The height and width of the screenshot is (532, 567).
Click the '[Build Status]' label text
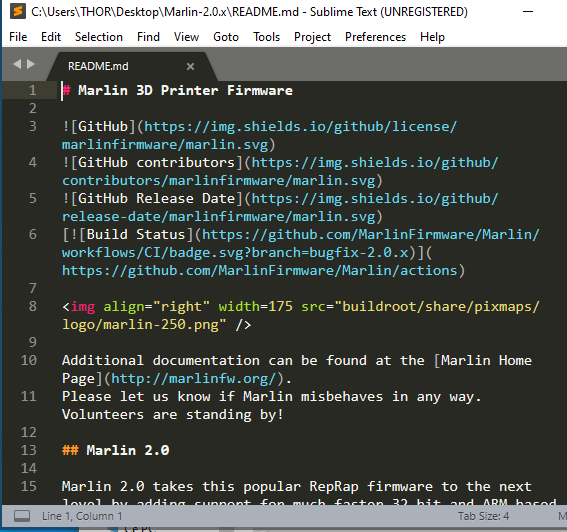point(136,234)
